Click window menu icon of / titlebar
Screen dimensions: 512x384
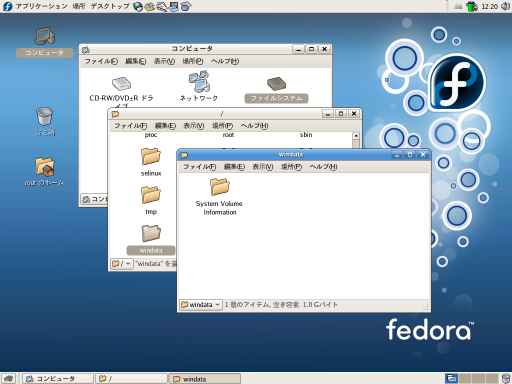coord(115,114)
